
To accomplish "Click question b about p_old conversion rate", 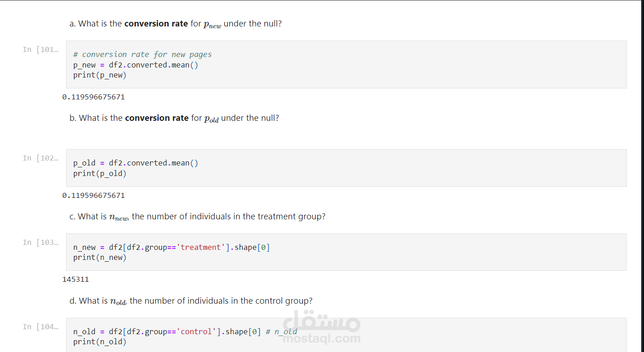I will point(174,118).
